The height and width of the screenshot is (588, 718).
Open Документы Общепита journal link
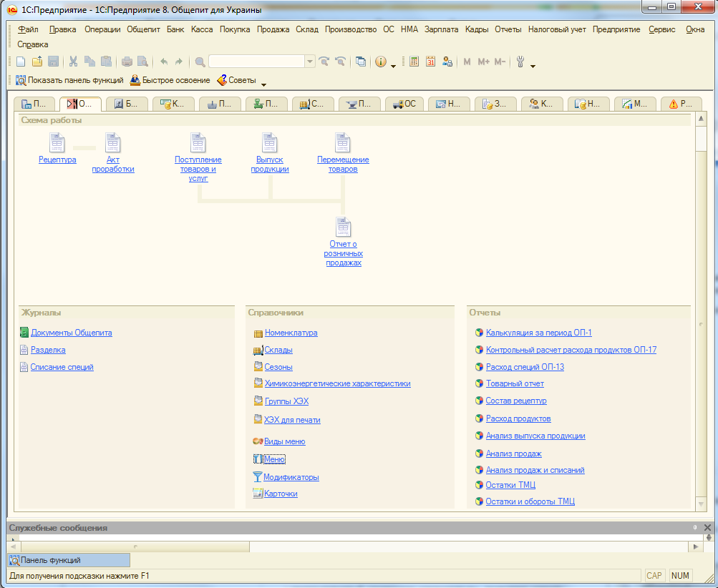71,333
